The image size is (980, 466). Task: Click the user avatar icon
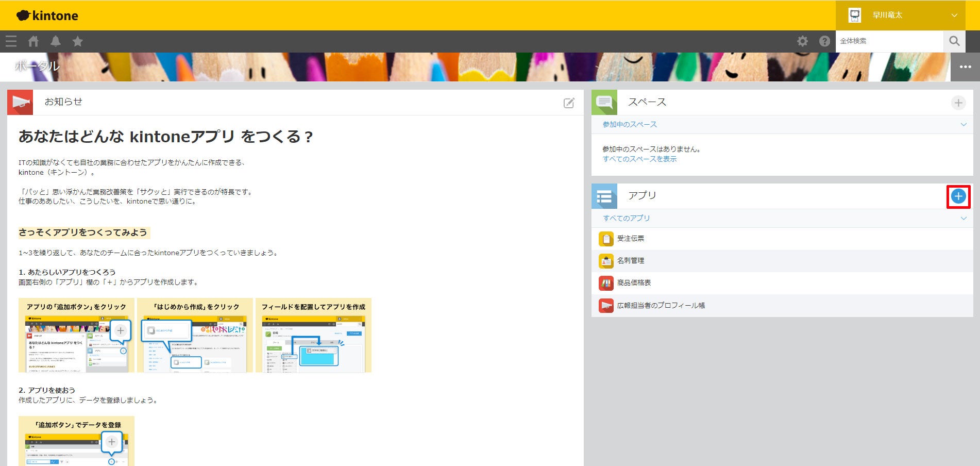[855, 15]
